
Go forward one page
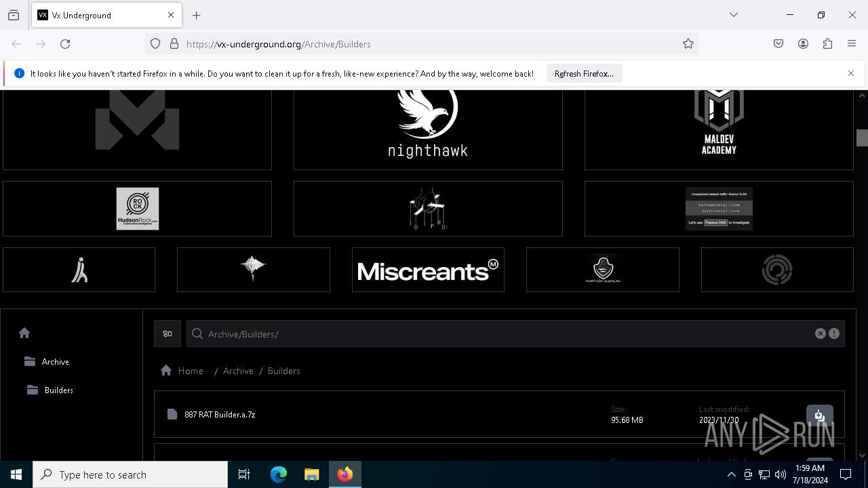(41, 44)
